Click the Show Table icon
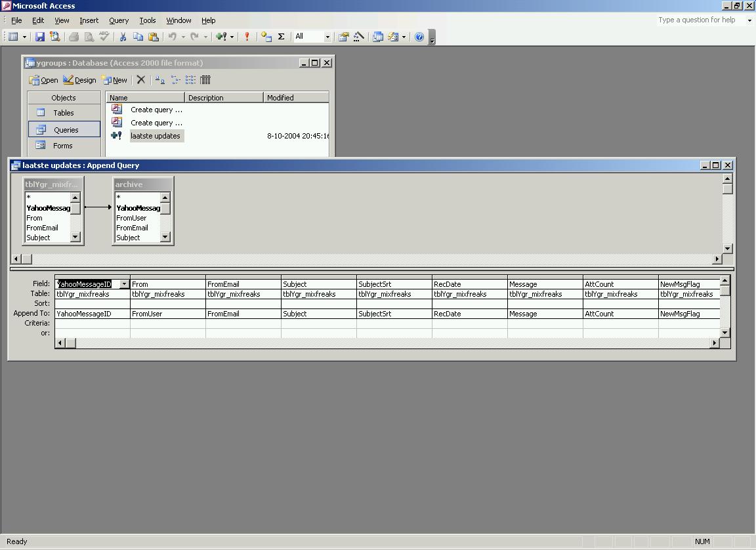 [x=266, y=37]
